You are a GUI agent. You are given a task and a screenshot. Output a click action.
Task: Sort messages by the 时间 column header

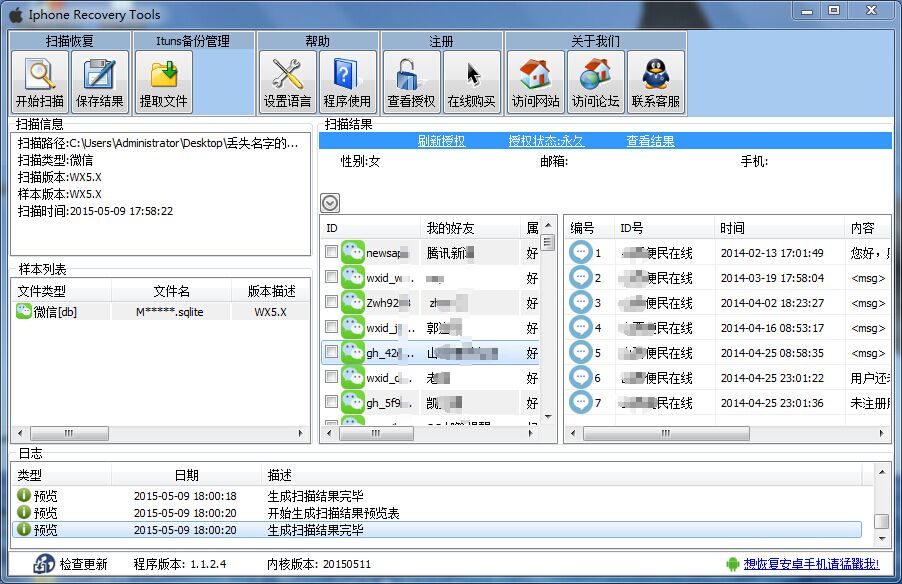(779, 228)
